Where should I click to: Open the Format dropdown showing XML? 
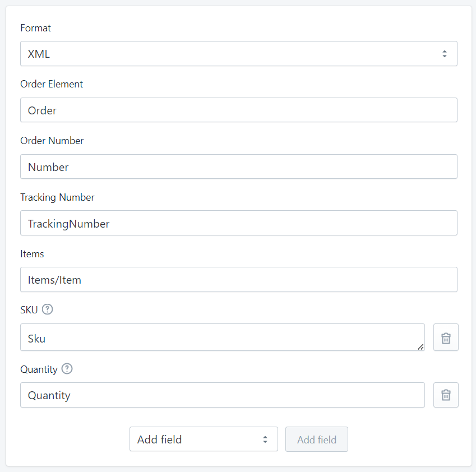click(238, 54)
